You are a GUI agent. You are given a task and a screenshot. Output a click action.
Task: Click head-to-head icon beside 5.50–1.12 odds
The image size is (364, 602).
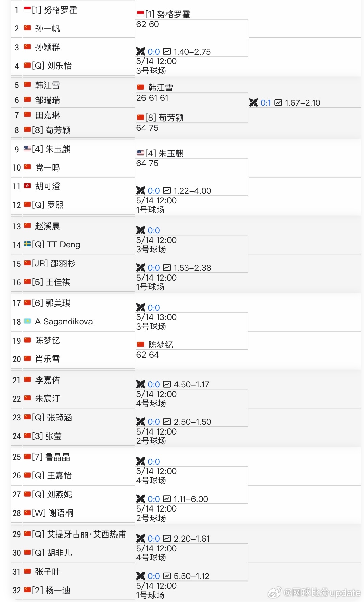[140, 576]
